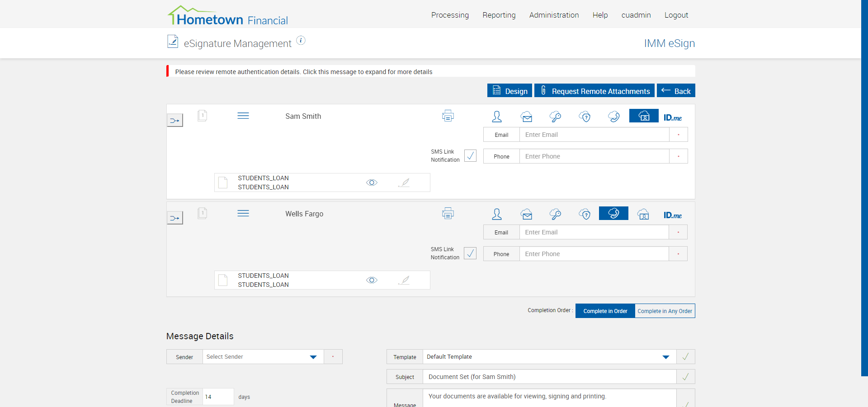The width and height of the screenshot is (868, 407).
Task: Toggle SMS Link Notification for Wells Fargo
Action: pos(470,253)
